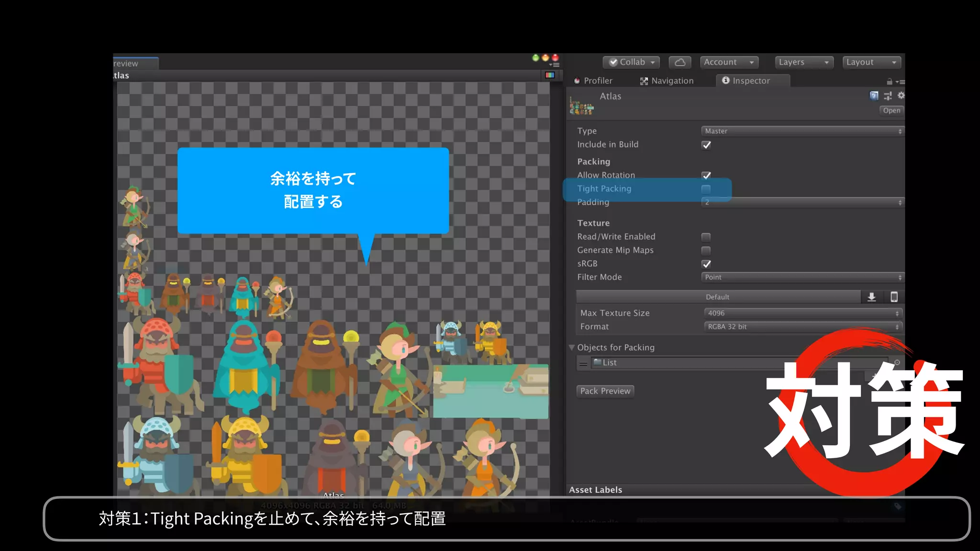Enable Read/Write Enabled checkbox
Image resolution: width=980 pixels, height=551 pixels.
point(706,237)
